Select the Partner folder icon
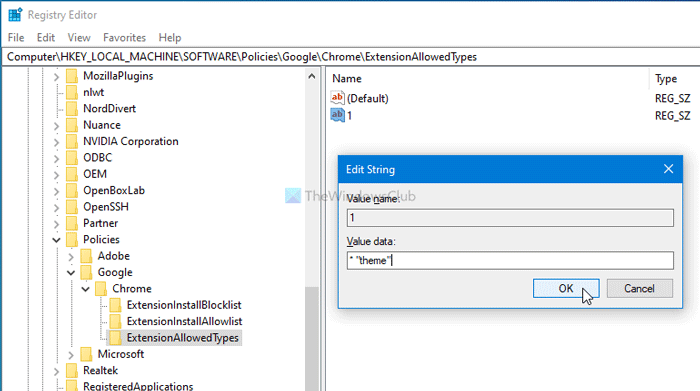Image resolution: width=700 pixels, height=391 pixels. [72, 223]
